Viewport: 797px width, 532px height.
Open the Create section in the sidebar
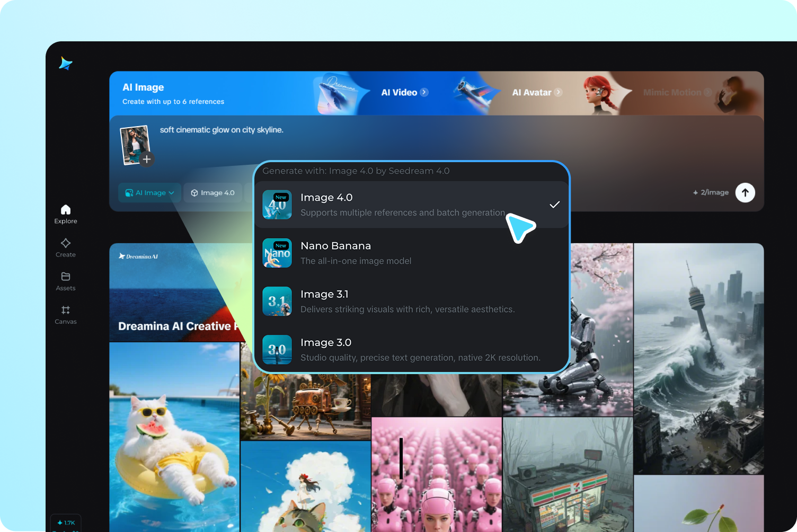(x=66, y=247)
